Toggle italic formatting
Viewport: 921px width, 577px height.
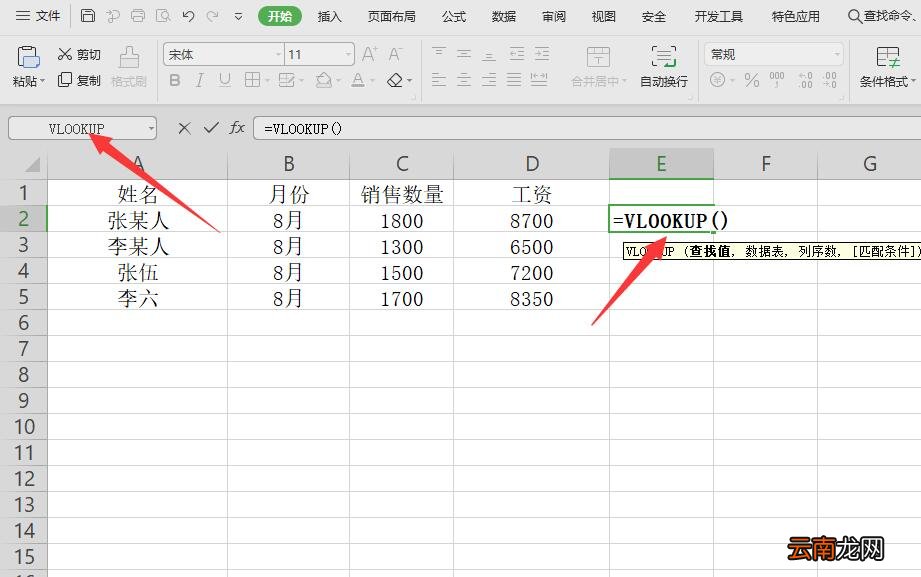point(200,80)
